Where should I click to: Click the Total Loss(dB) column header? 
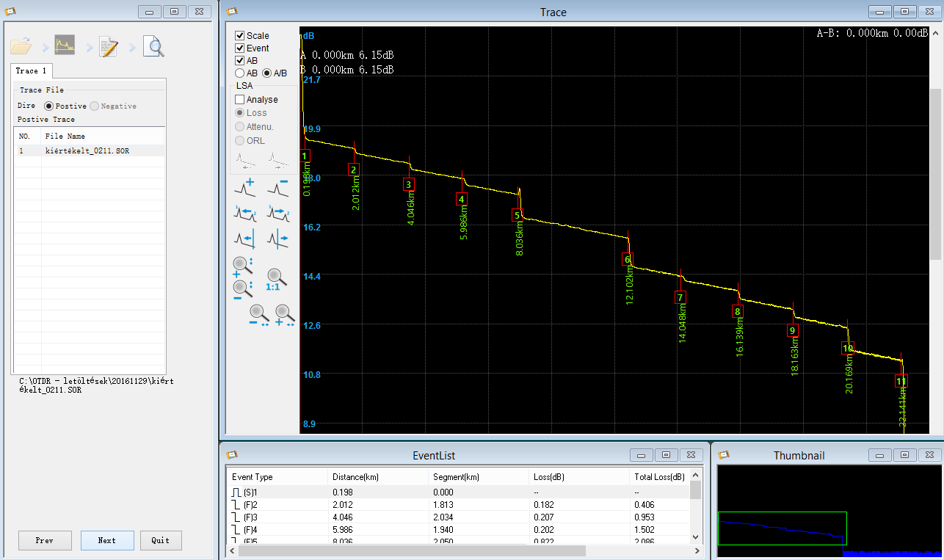click(x=659, y=476)
